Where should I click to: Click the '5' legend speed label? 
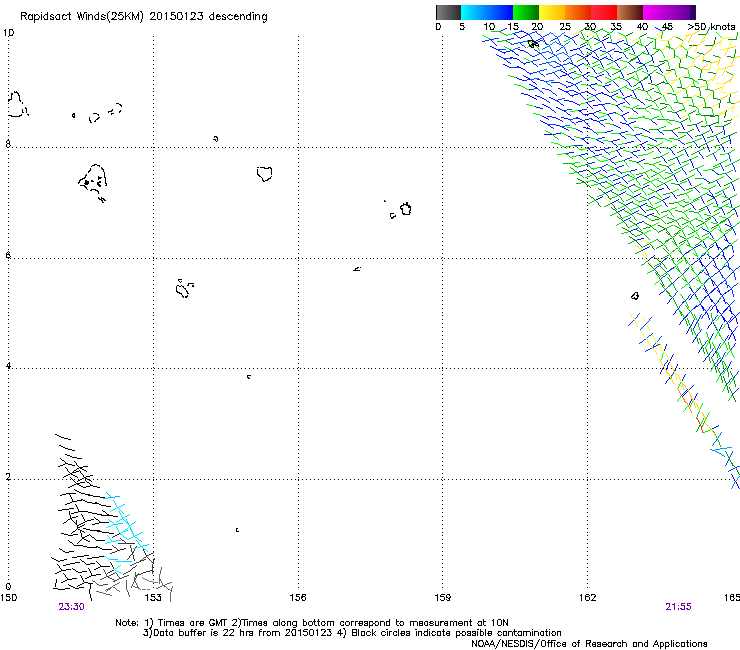pyautogui.click(x=462, y=27)
